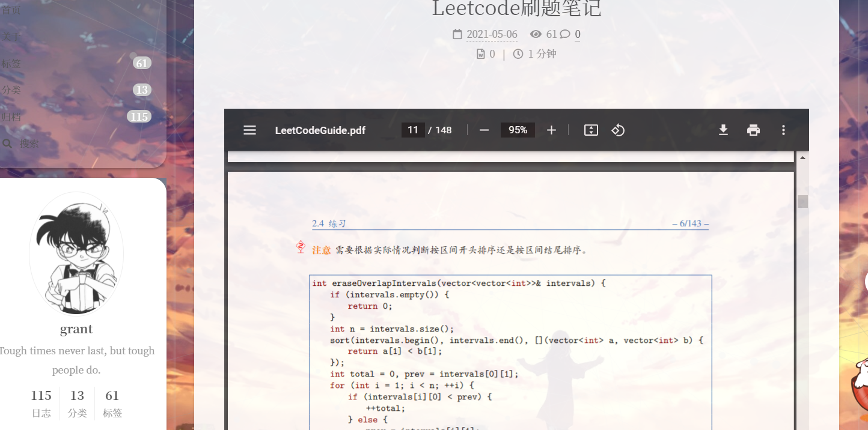Click the Leetcode刷题笔记 post title
Viewport: 868px width, 430px height.
(516, 9)
